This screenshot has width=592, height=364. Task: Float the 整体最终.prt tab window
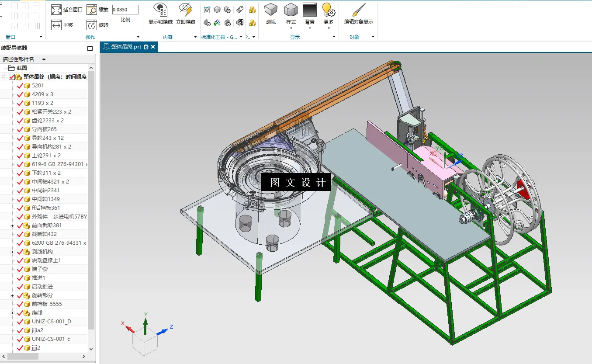pyautogui.click(x=146, y=47)
